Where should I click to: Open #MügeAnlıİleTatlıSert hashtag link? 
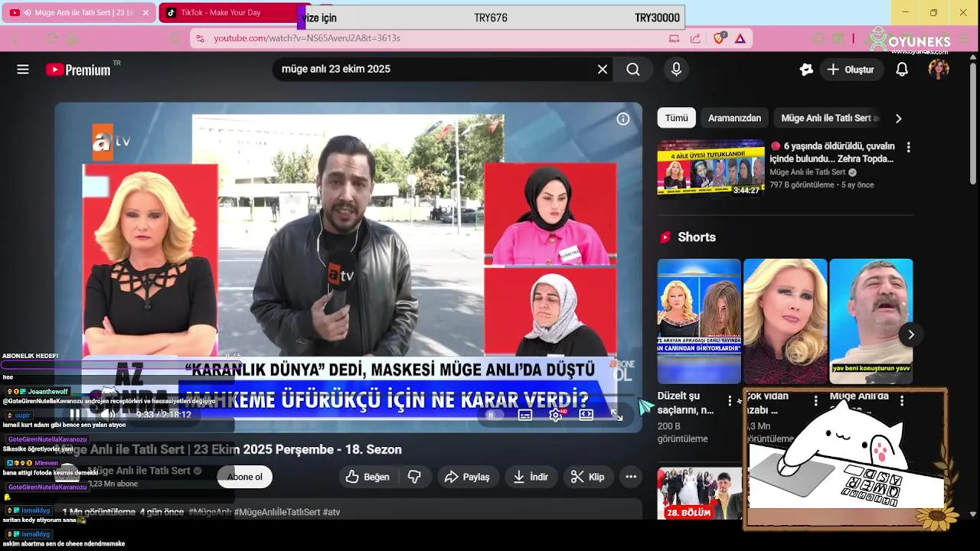tap(277, 512)
